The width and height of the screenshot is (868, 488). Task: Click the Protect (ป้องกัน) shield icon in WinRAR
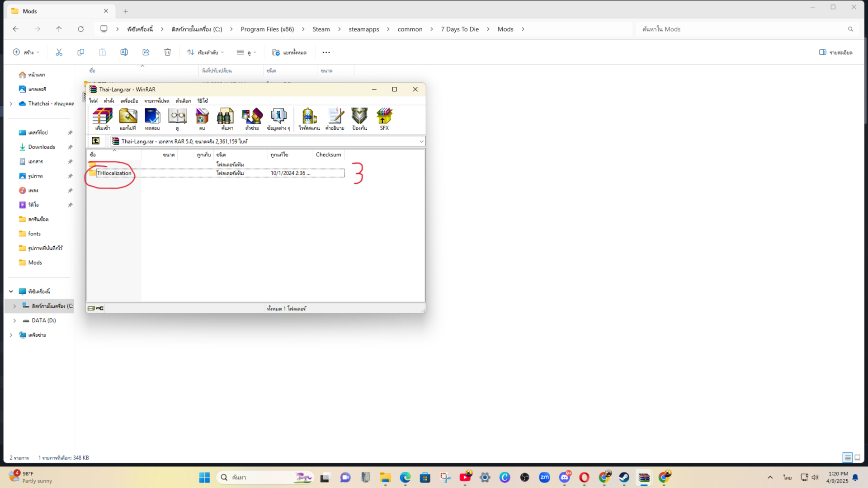pyautogui.click(x=359, y=119)
